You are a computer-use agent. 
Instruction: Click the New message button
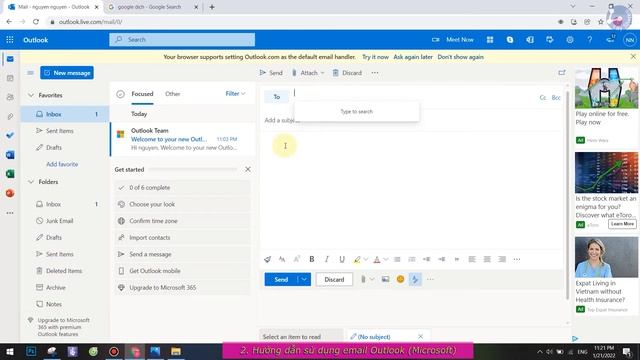point(67,73)
